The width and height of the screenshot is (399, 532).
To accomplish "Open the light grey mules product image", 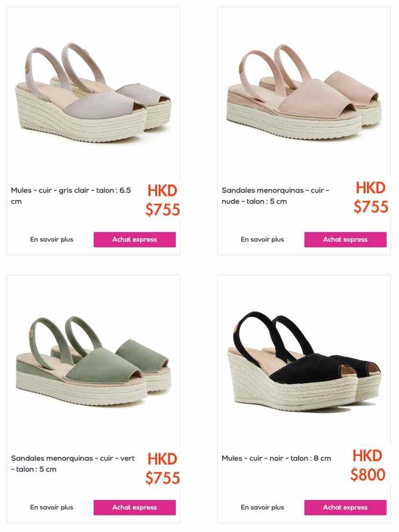I will (x=93, y=92).
